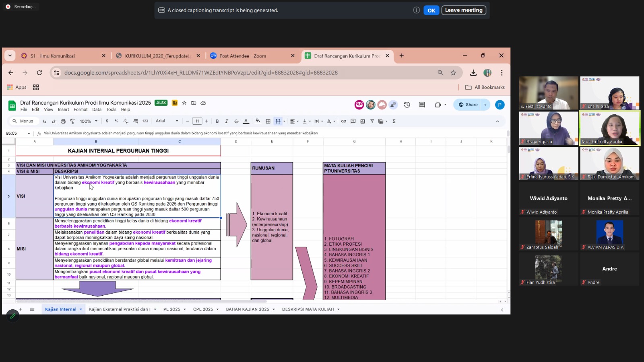Click the print icon
This screenshot has width=644, height=362.
63,121
